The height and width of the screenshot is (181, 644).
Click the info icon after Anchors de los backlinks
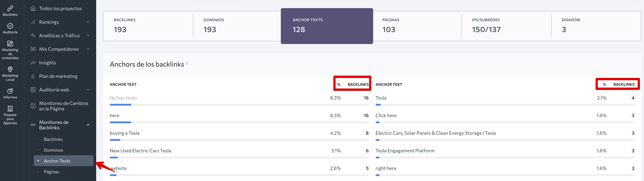tap(187, 63)
